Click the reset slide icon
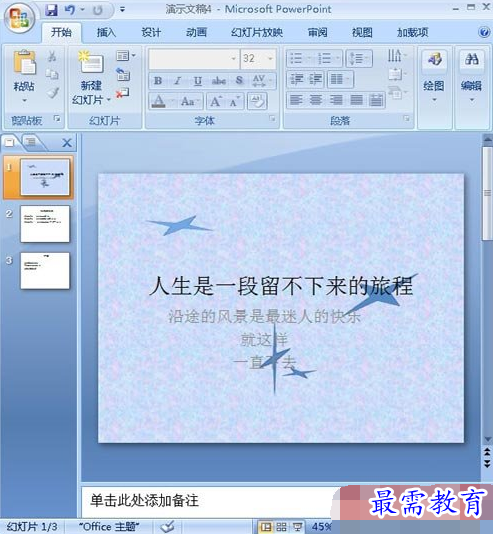This screenshot has width=493, height=534. coord(123,74)
